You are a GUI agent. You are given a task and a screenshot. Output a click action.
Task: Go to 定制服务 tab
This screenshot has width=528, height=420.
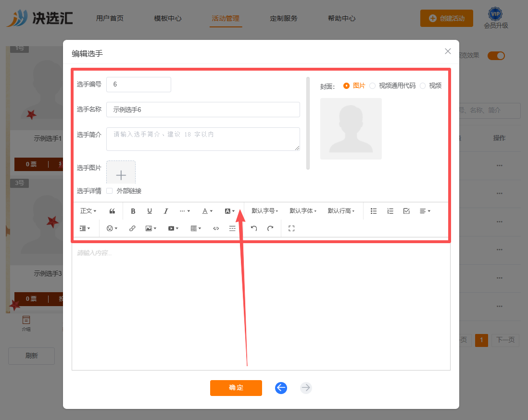(x=284, y=19)
